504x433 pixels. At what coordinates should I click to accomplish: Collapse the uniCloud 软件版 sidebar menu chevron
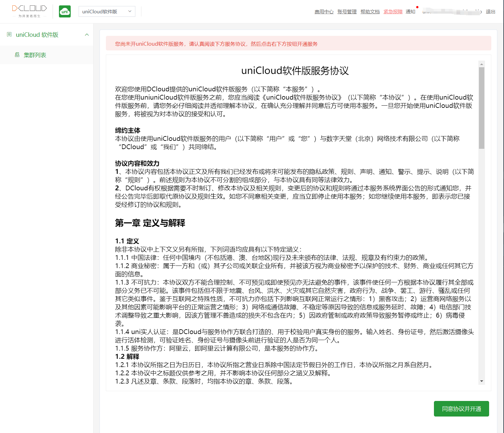87,35
